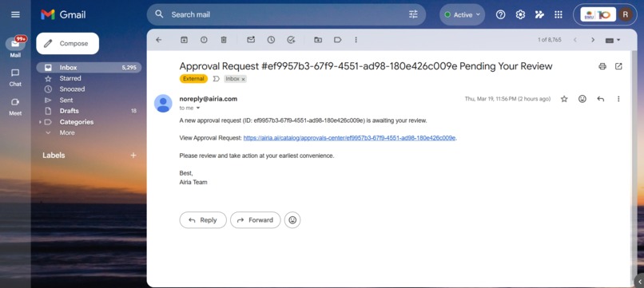
Task: Open the Google apps grid
Action: [x=559, y=15]
